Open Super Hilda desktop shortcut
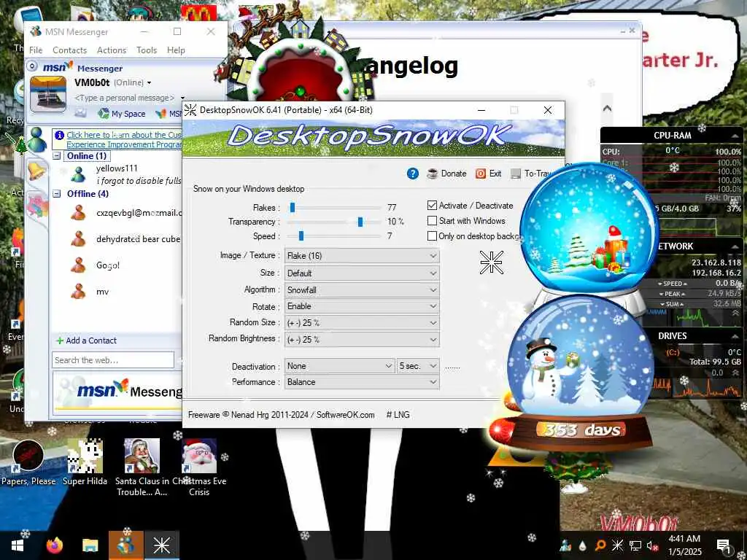747x560 pixels. (x=85, y=463)
